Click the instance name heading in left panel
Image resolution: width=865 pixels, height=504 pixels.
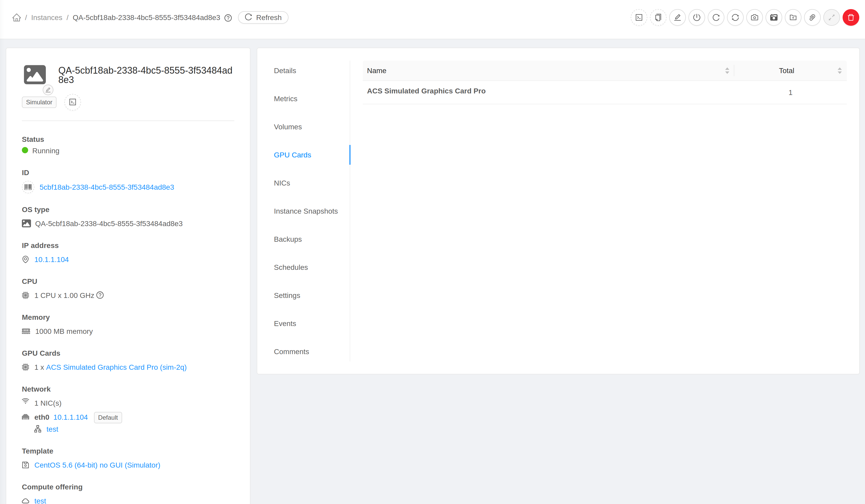click(x=145, y=75)
